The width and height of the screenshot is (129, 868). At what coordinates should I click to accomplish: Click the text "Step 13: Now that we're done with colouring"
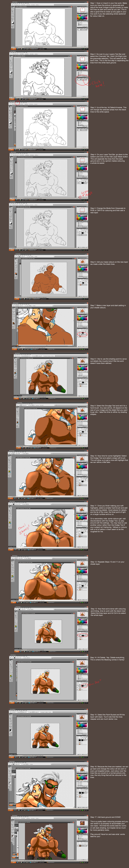pyautogui.click(x=108, y=609)
